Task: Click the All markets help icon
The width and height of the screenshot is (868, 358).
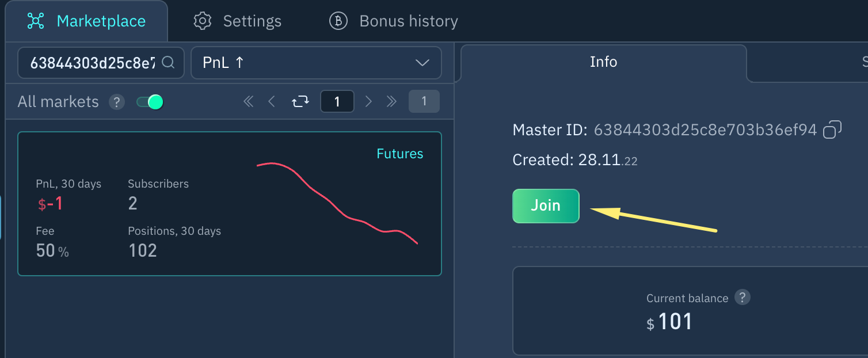Action: 117,102
